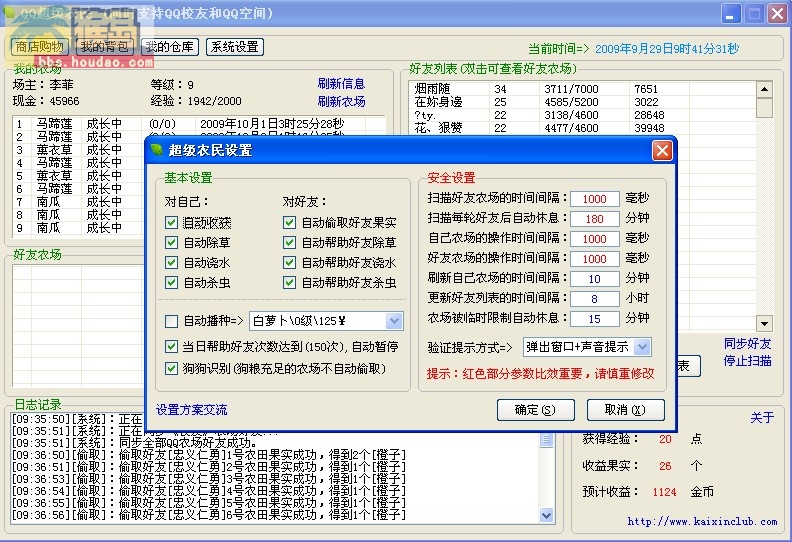Image resolution: width=792 pixels, height=542 pixels.
Task: Open the 系统设置 tab
Action: point(235,47)
